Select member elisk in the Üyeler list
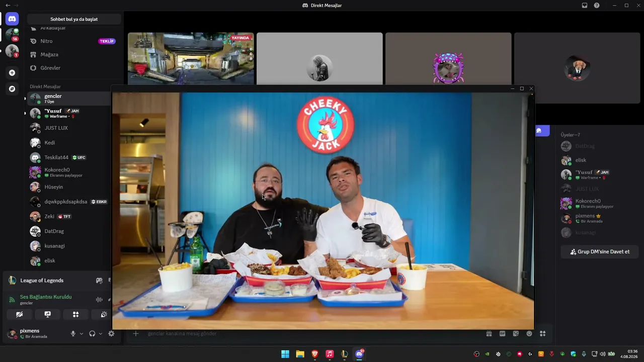 point(599,160)
